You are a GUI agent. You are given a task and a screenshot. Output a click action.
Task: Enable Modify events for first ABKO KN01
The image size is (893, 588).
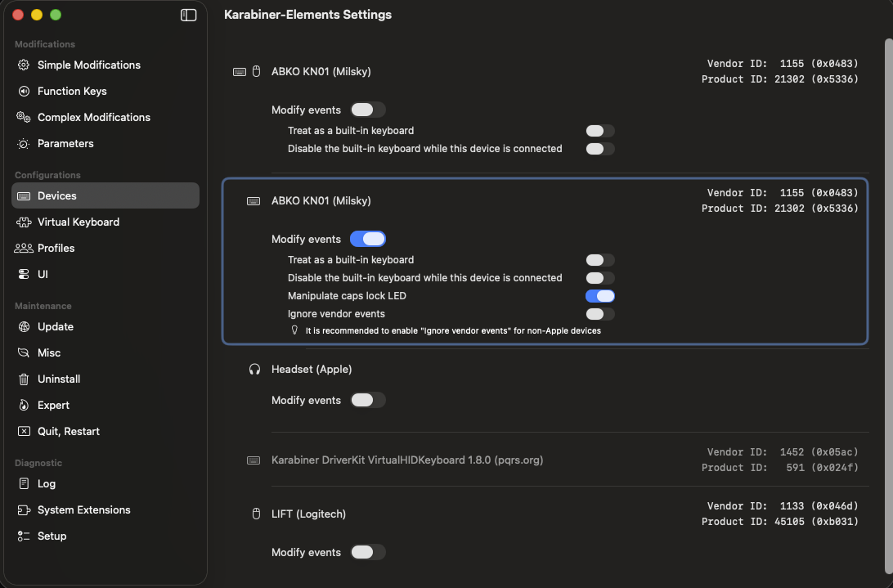[368, 110]
